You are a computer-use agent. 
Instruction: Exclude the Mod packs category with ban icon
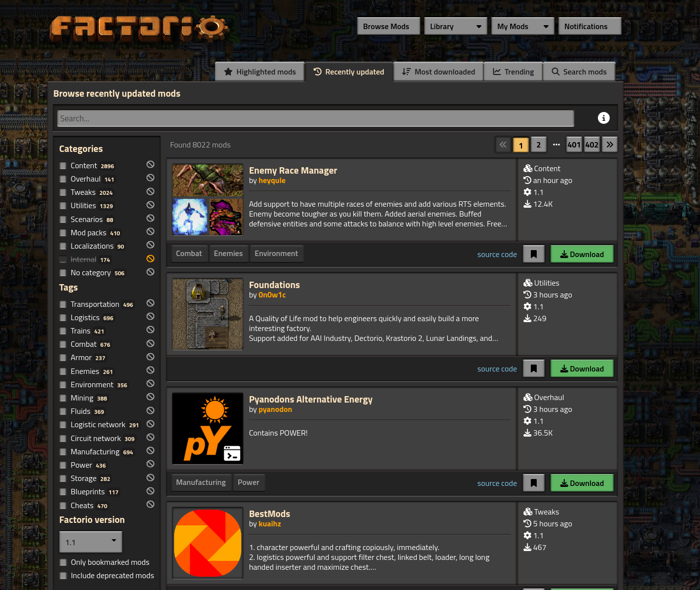(150, 231)
